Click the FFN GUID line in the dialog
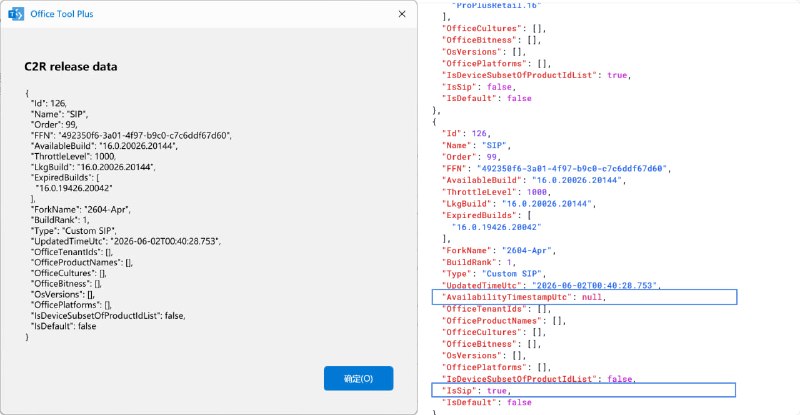800x415 pixels. (x=131, y=135)
